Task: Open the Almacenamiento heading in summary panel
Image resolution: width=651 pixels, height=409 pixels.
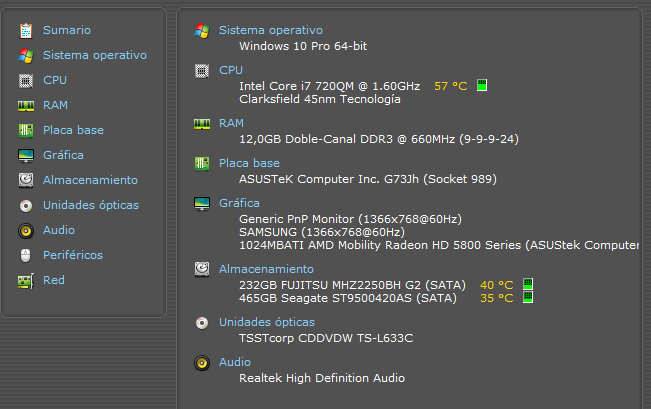Action: [266, 268]
